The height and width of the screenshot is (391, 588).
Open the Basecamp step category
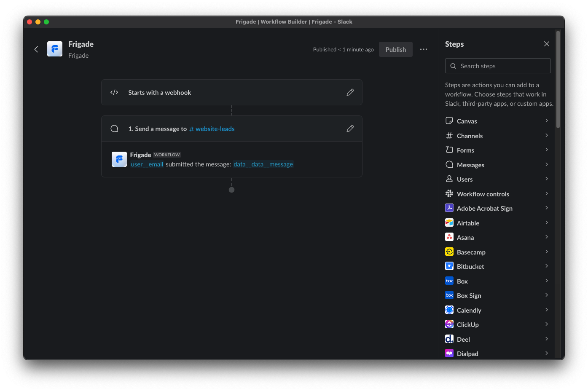click(x=497, y=252)
